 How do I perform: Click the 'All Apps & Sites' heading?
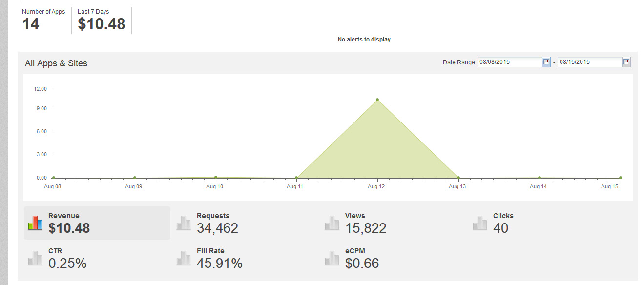(x=56, y=63)
